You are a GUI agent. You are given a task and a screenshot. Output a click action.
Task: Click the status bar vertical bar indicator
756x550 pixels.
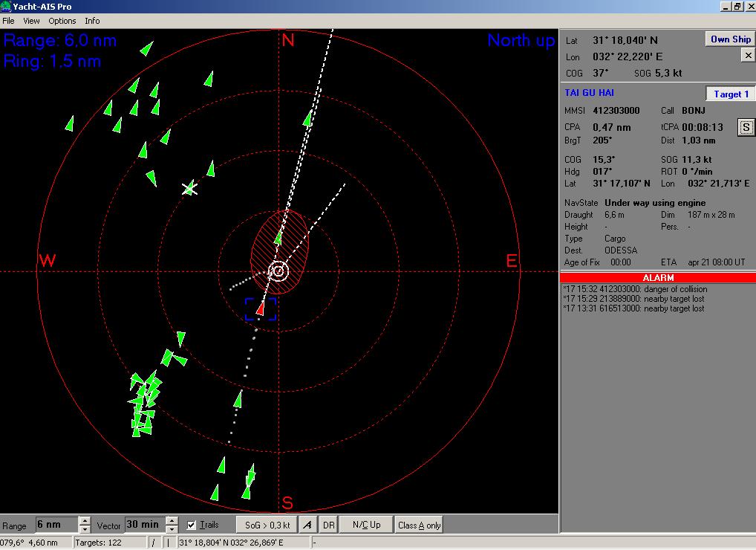[169, 543]
